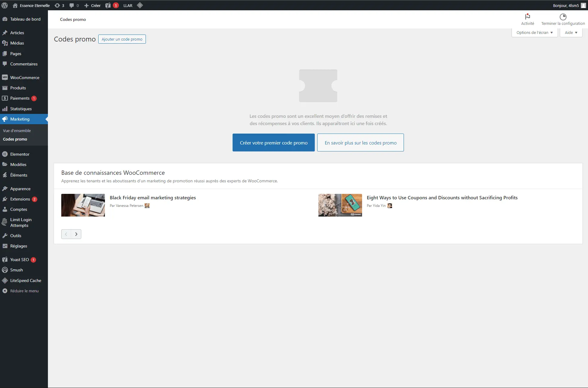The image size is (588, 388).
Task: Click the Elementor sidebar icon
Action: pyautogui.click(x=5, y=154)
